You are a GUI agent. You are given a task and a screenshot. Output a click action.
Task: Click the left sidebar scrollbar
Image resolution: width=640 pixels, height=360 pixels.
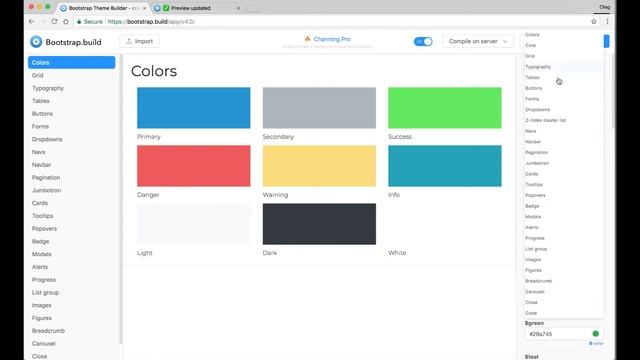121,199
